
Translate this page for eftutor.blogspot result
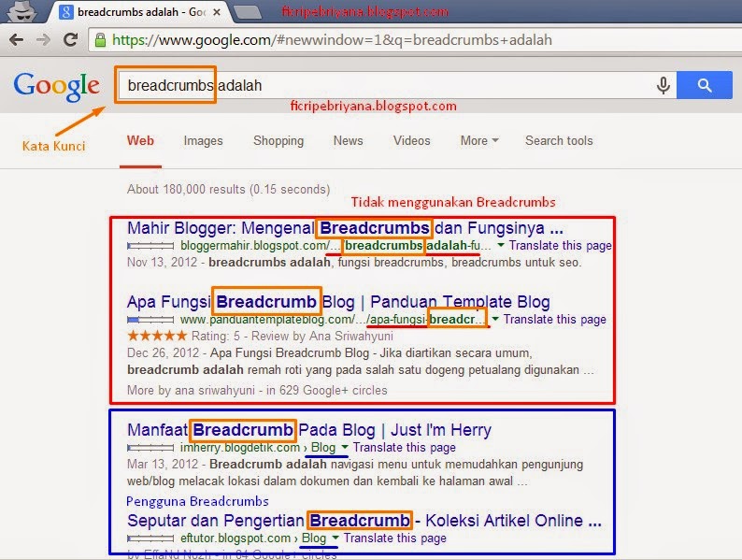click(x=394, y=538)
